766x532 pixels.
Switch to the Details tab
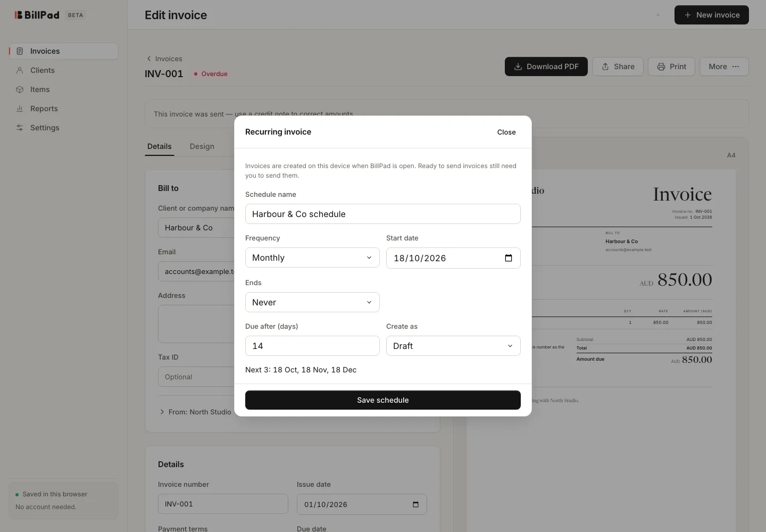[x=160, y=146]
